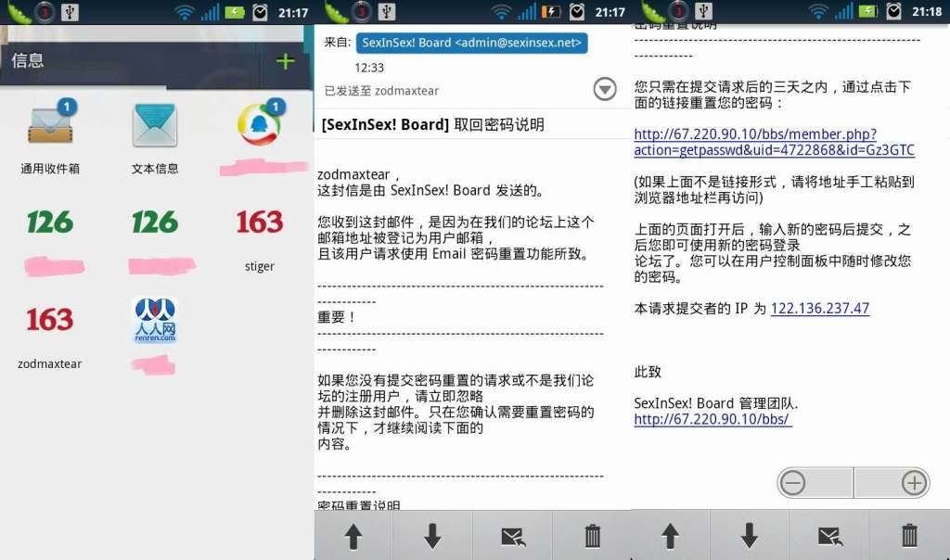Delete email with trash icon in middle screen
Image resolution: width=950 pixels, height=560 pixels.
592,537
